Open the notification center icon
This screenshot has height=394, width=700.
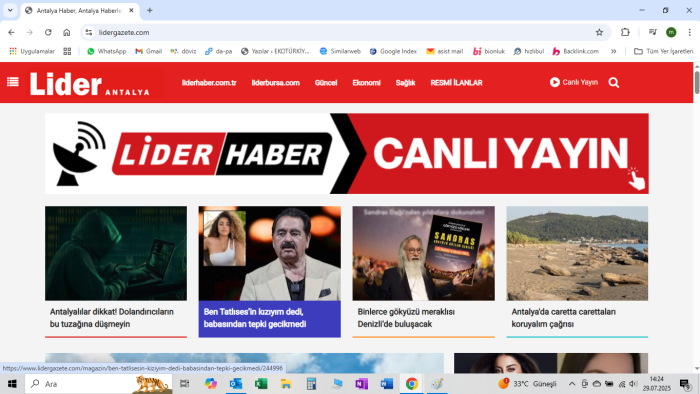coord(685,384)
